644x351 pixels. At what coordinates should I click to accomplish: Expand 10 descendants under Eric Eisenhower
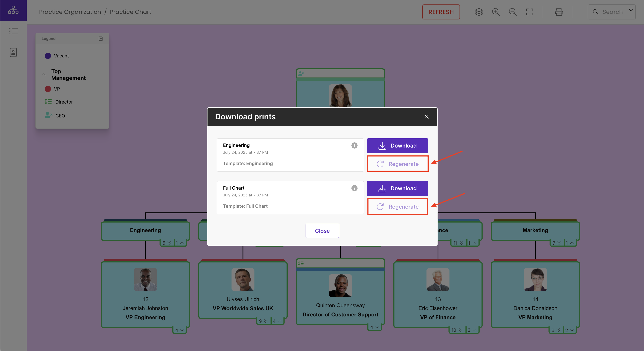(x=457, y=330)
